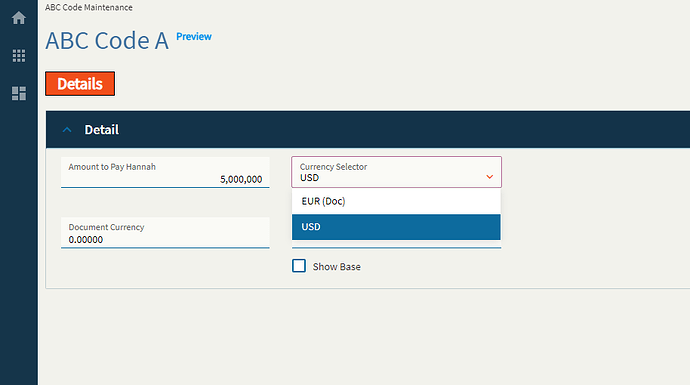Focus the Amount to Pay Hannah field
The image size is (690, 385).
coord(165,172)
